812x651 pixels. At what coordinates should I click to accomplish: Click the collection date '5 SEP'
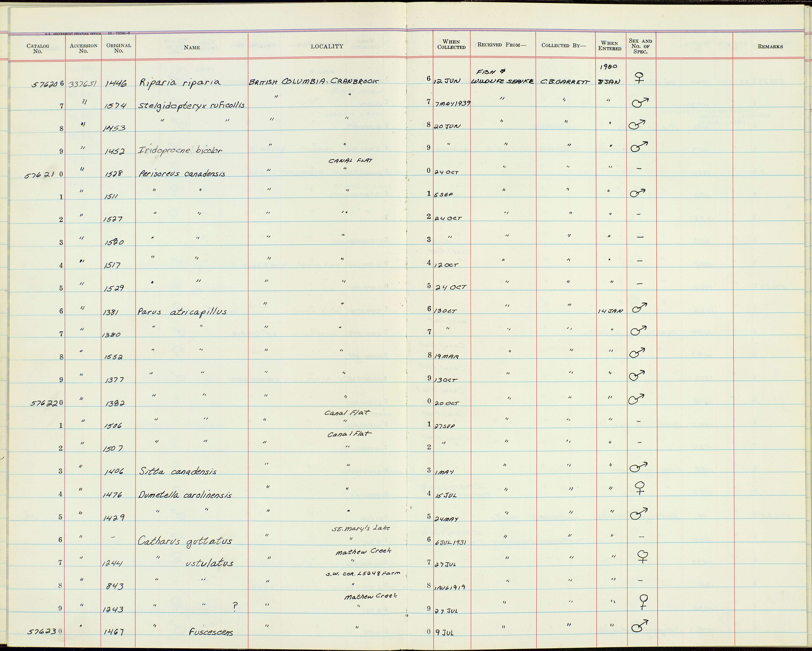point(444,195)
